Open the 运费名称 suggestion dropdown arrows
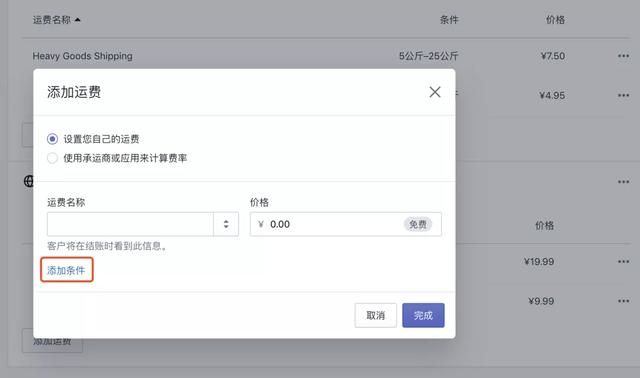 (x=226, y=224)
